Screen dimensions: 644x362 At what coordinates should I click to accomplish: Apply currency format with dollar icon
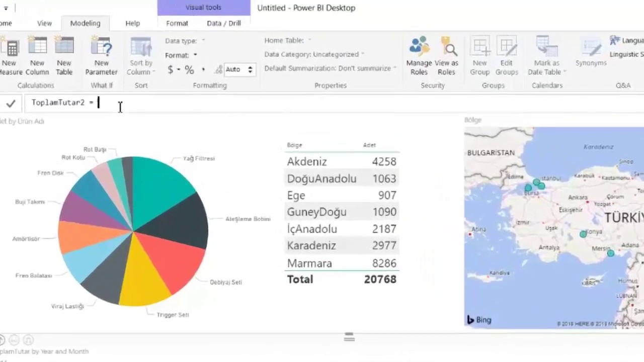171,70
